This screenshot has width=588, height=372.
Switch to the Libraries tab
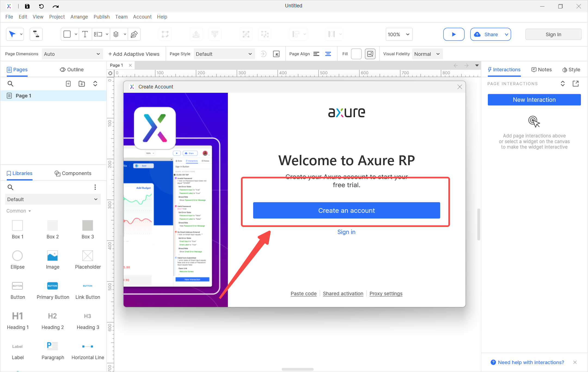pos(19,173)
